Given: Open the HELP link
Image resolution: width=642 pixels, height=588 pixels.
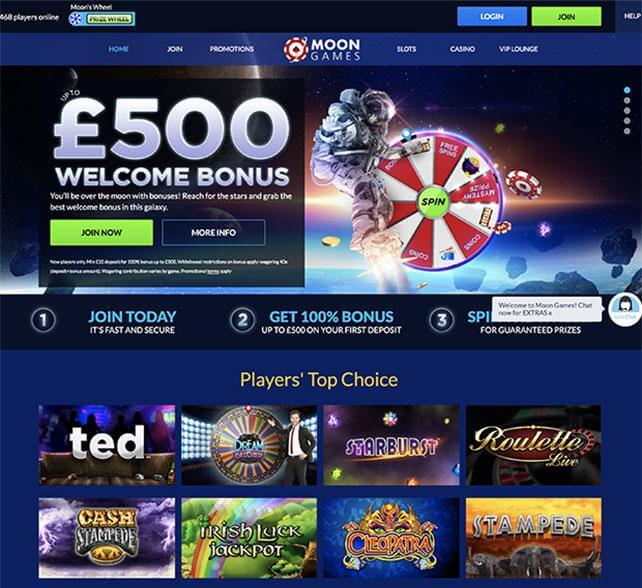Looking at the screenshot, I should pyautogui.click(x=632, y=16).
